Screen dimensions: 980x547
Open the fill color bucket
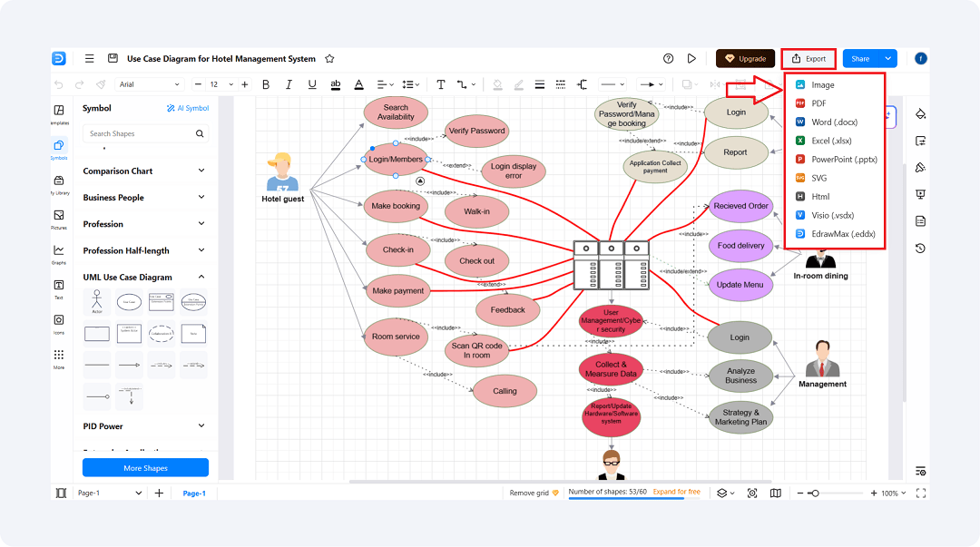click(x=497, y=84)
